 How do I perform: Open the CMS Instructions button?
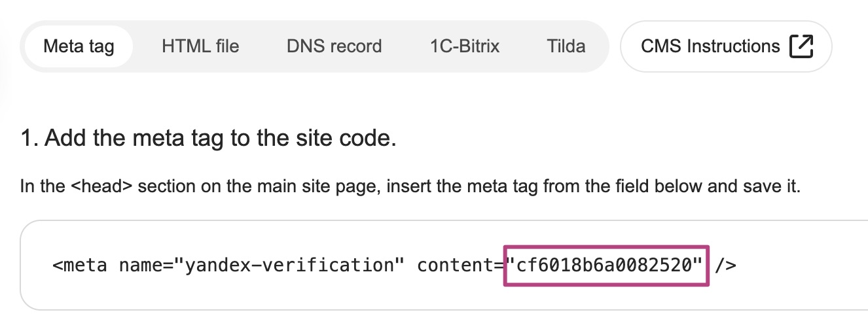pyautogui.click(x=725, y=46)
